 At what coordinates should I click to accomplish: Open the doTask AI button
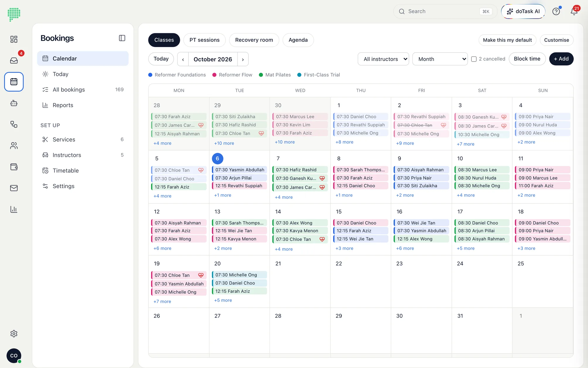pos(523,11)
